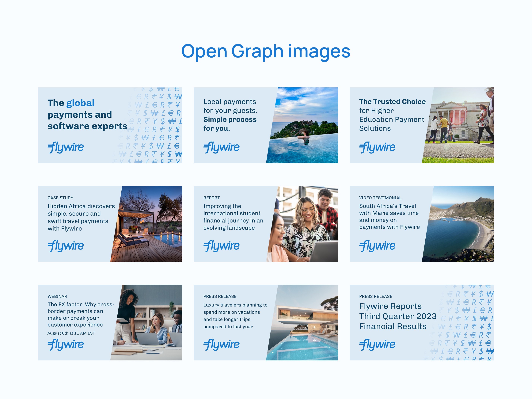Click the 'VIDEO TESTIMONIAL' label

(380, 198)
